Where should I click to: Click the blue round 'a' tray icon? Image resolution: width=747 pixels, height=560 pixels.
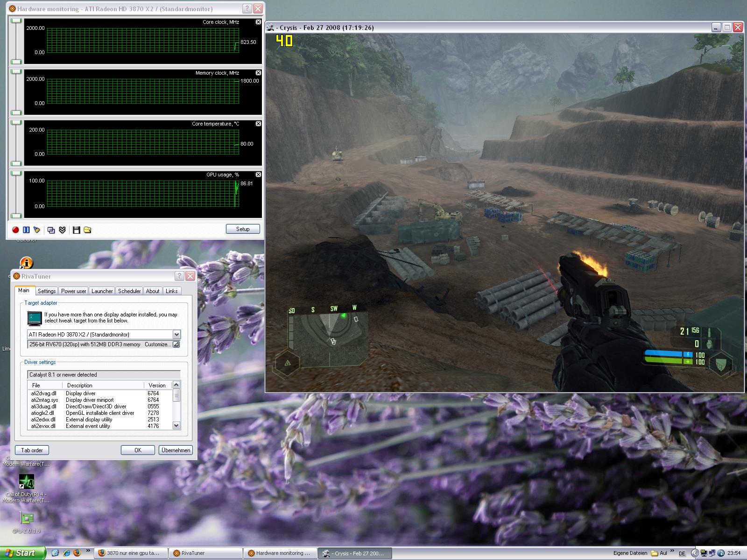(x=720, y=553)
